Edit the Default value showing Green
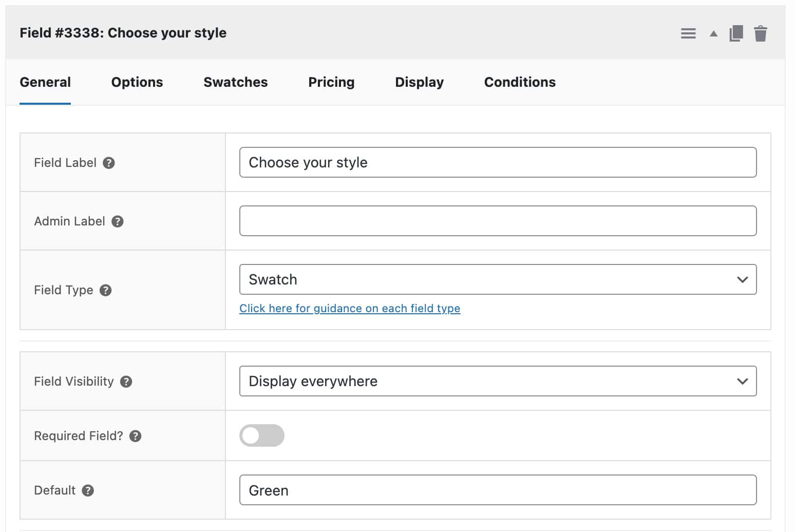Image resolution: width=795 pixels, height=532 pixels. [x=498, y=490]
